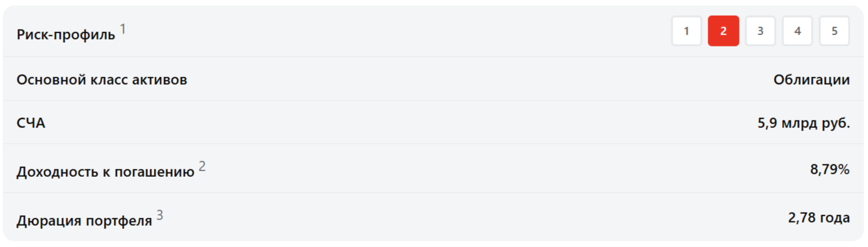Click the blank middle of the СЧА row
Viewport: 868px width, 247px height.
pos(401,123)
